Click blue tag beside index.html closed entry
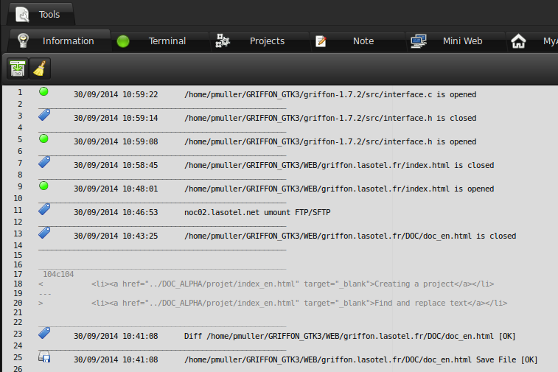The height and width of the screenshot is (372, 558). coord(44,162)
